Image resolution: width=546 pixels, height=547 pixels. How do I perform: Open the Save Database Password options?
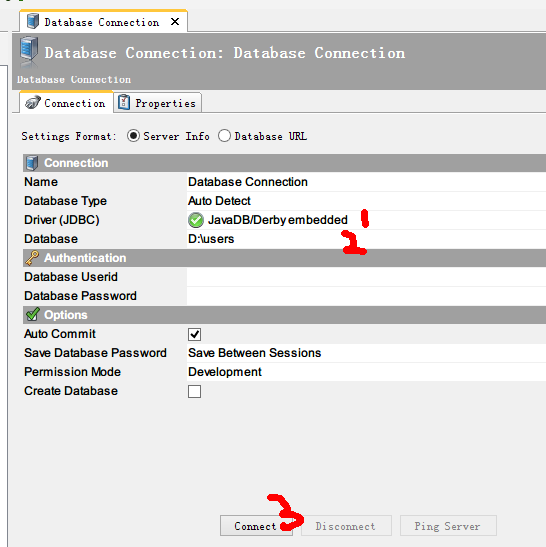coord(366,353)
